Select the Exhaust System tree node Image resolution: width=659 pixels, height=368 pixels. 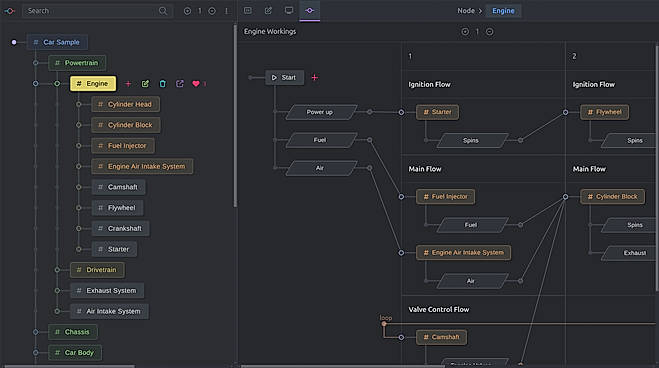coord(107,290)
